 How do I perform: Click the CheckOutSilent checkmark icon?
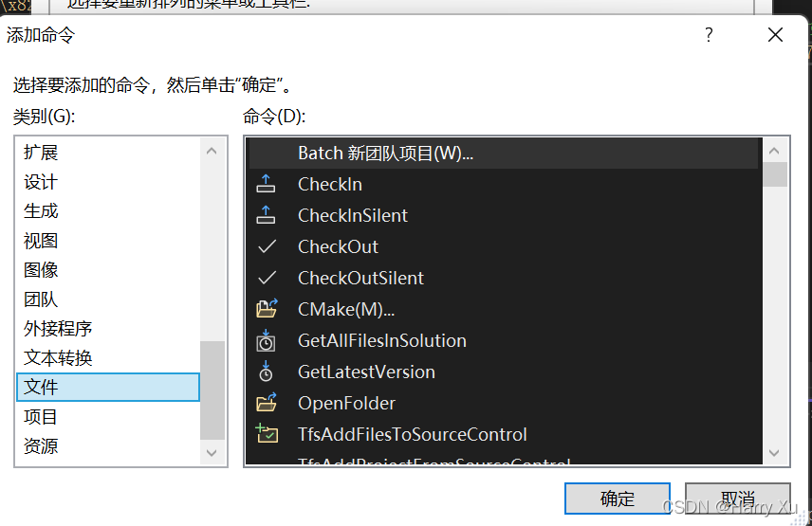tap(267, 278)
